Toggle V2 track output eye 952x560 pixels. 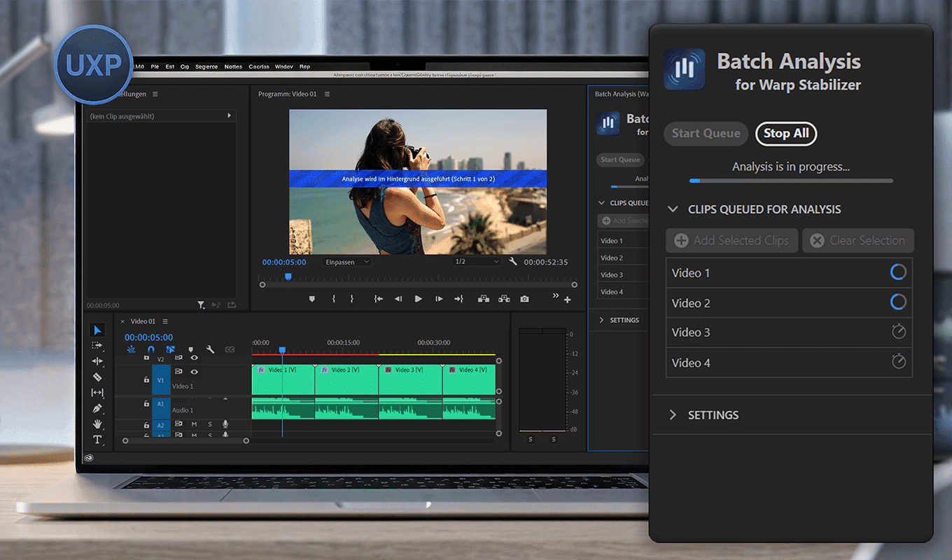tap(194, 358)
